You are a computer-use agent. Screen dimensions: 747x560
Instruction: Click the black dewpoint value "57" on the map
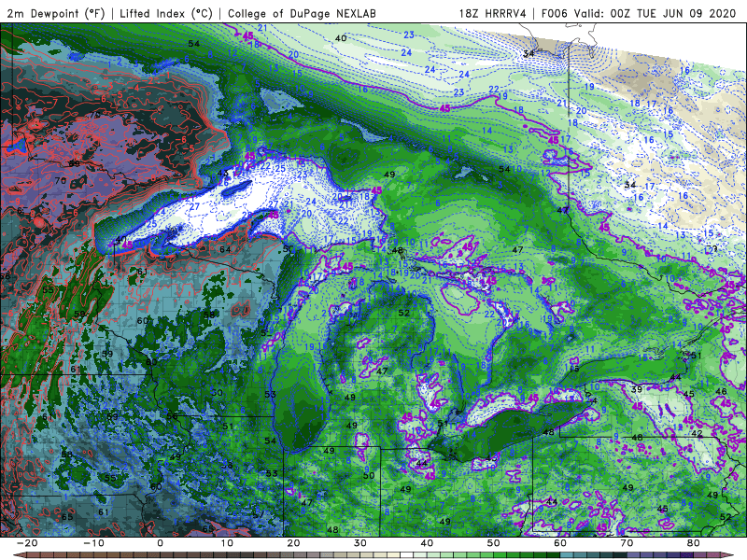tap(259, 514)
